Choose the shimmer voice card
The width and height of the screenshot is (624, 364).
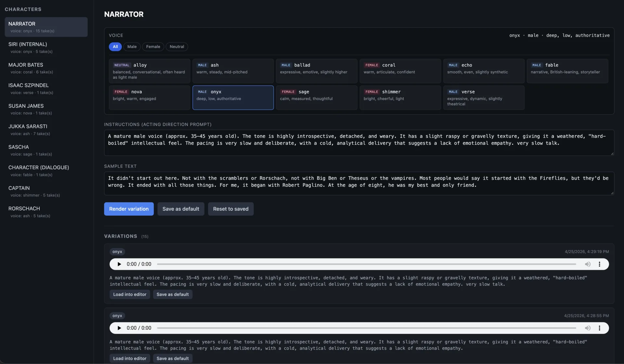(x=400, y=97)
